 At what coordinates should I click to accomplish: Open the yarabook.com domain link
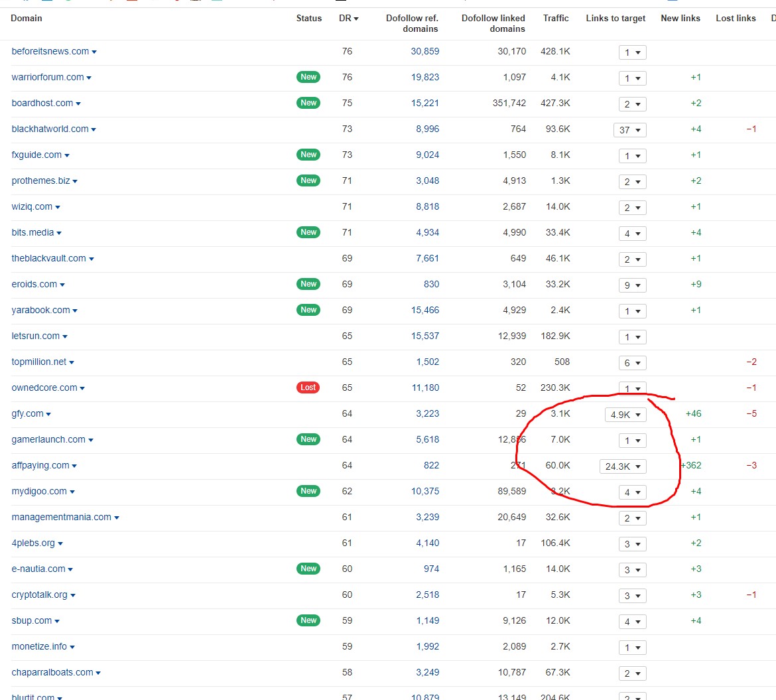[x=40, y=310]
